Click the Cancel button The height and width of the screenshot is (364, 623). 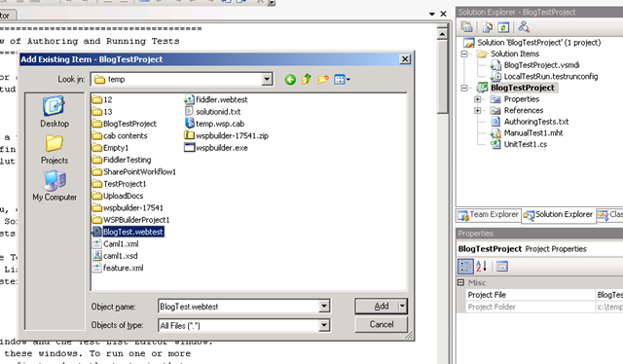pos(381,325)
